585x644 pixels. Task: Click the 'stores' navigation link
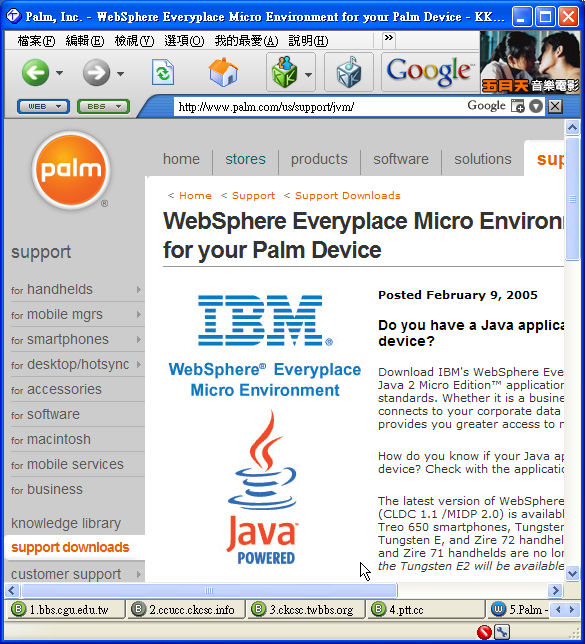245,159
